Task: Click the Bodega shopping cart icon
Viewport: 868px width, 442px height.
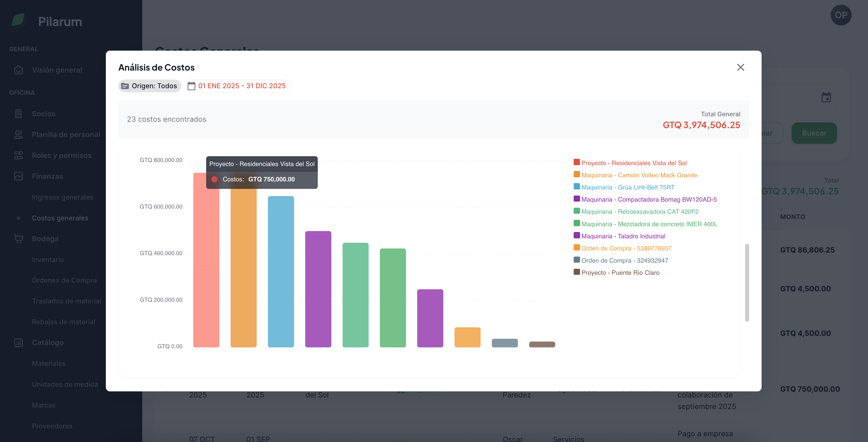Action: click(19, 239)
